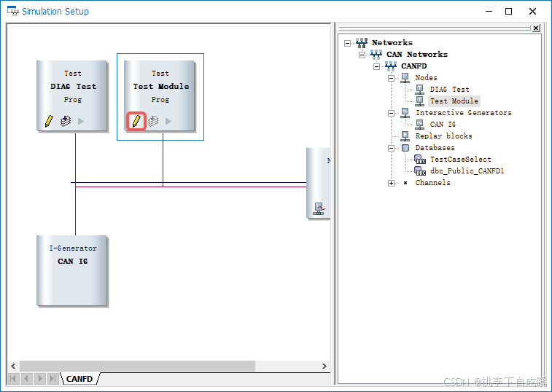Collapse the CAN Networks branch
Image resolution: width=552 pixels, height=392 pixels.
pos(362,55)
